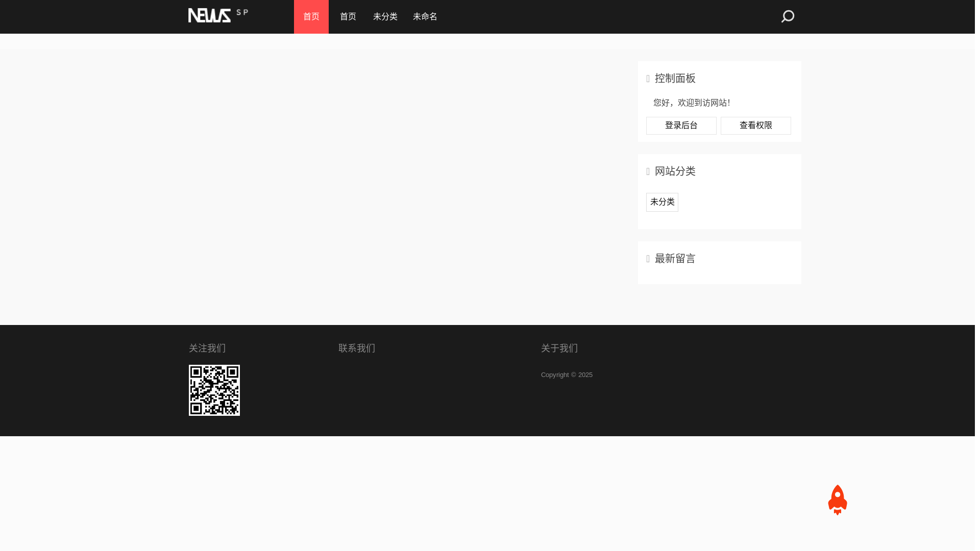Click the 控制面板 panel heading
This screenshot has height=551, width=980.
[x=675, y=78]
